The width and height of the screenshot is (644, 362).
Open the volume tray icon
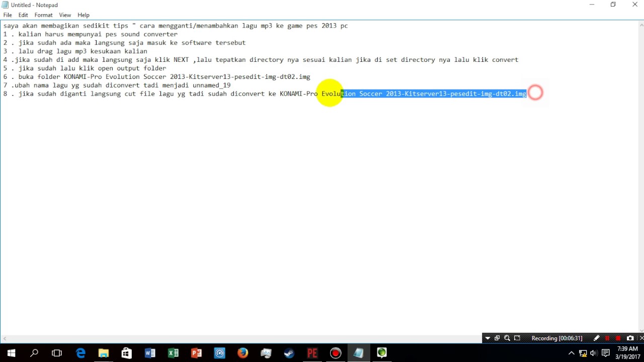(594, 353)
